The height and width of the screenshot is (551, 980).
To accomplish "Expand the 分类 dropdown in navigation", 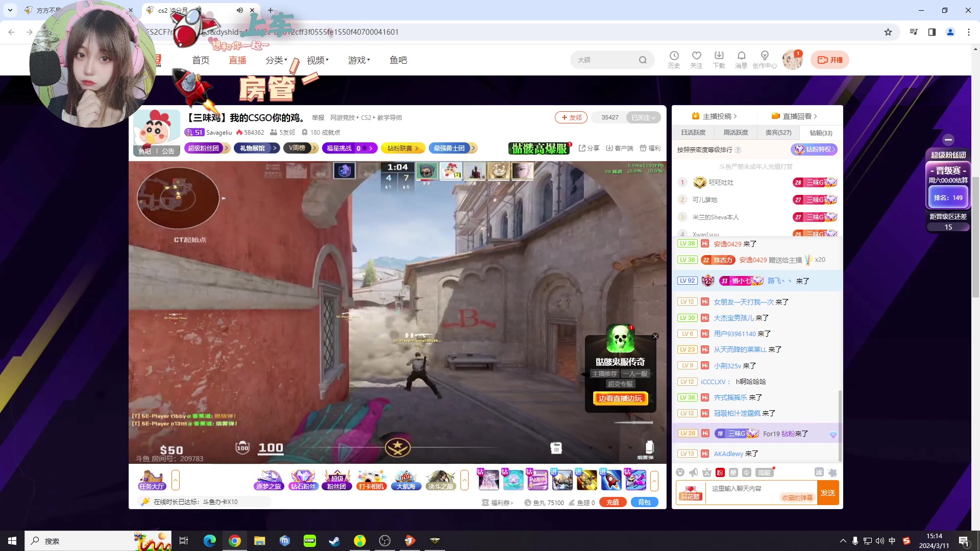I will coord(276,60).
